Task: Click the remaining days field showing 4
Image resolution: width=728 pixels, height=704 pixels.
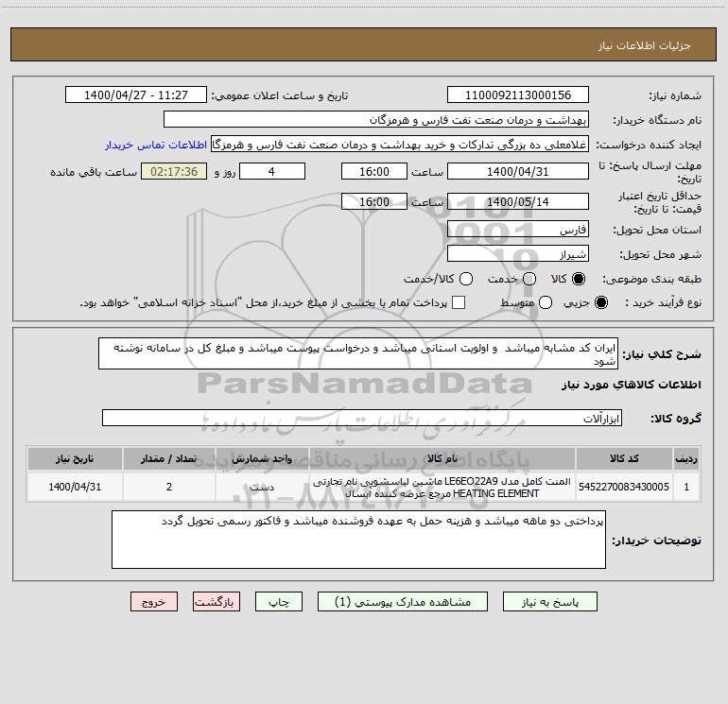Action: pos(272,171)
